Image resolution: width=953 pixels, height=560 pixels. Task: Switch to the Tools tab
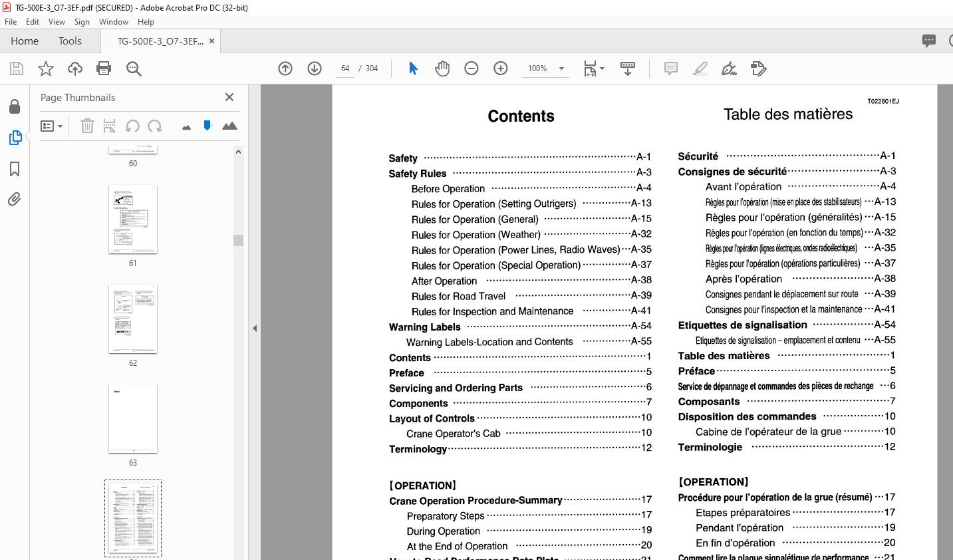[70, 41]
